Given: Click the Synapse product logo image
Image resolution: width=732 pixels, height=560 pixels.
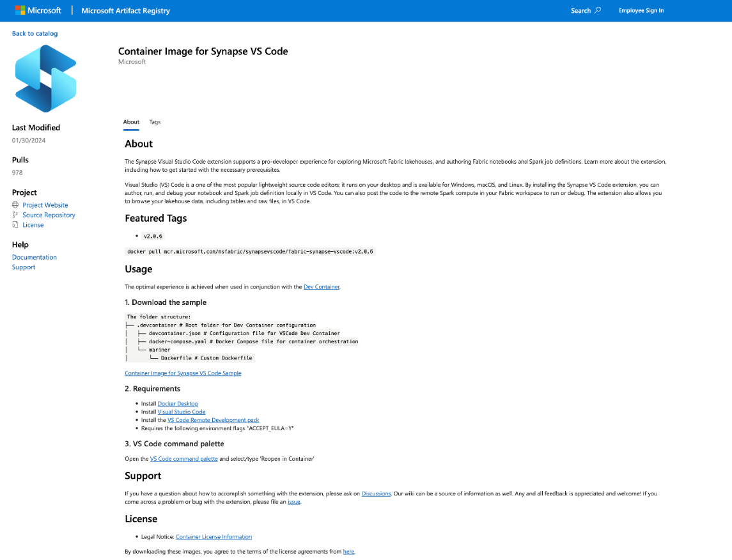Looking at the screenshot, I should [46, 79].
